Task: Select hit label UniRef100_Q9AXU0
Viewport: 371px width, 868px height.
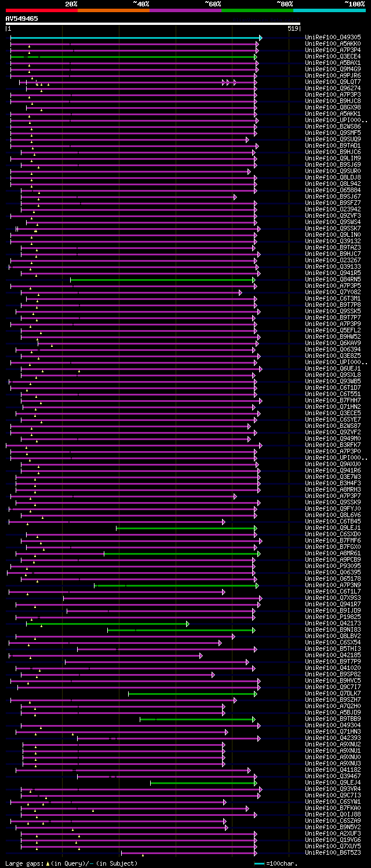Action: pyautogui.click(x=332, y=464)
